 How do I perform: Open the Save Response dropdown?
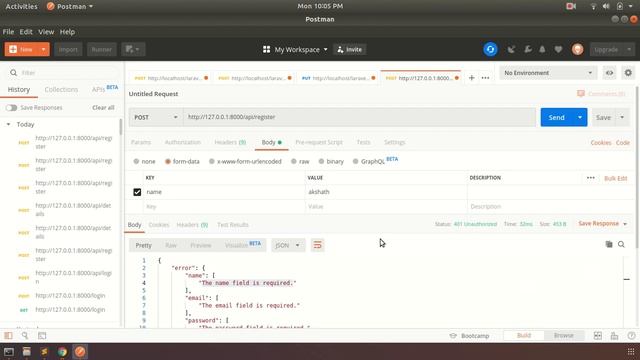[602, 224]
